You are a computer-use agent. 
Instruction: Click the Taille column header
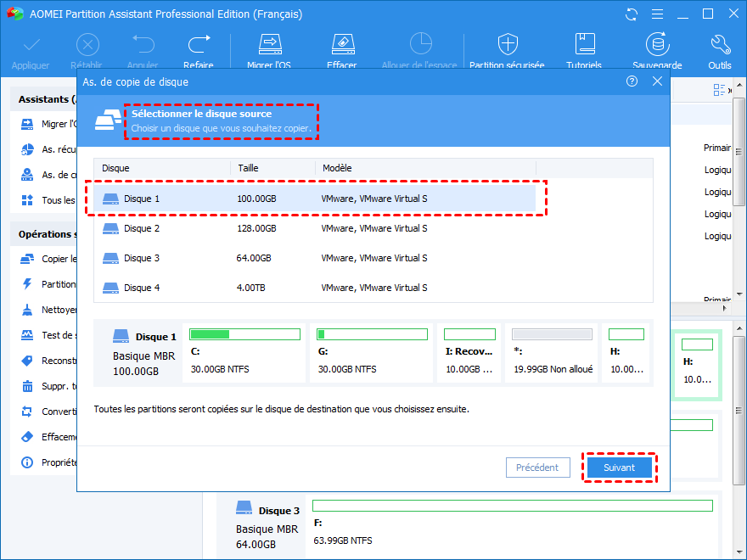273,168
